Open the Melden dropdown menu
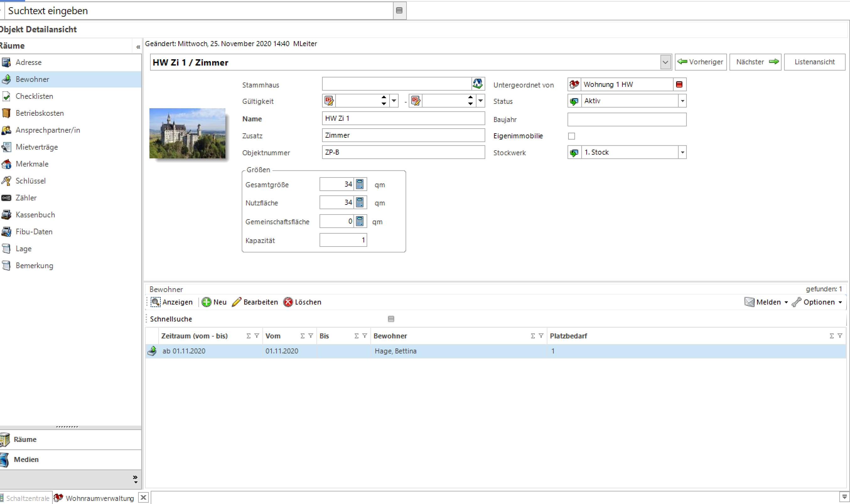 click(766, 302)
